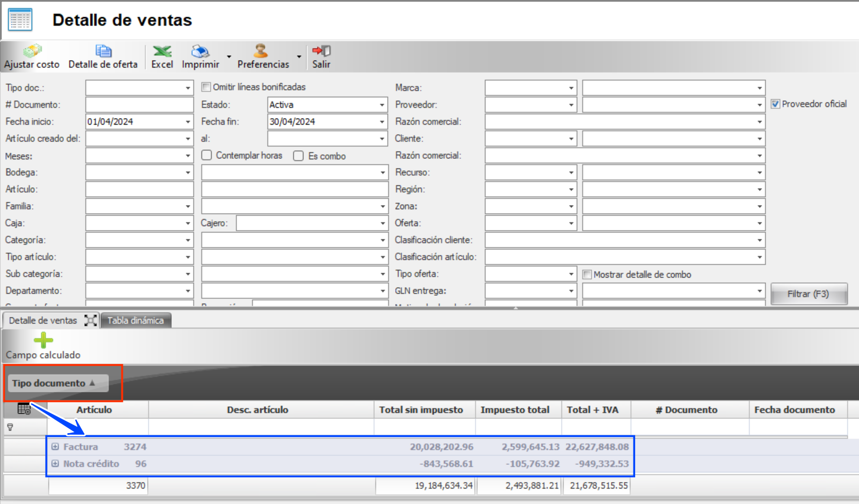Switch to the Tabla dinámica tab

[135, 320]
